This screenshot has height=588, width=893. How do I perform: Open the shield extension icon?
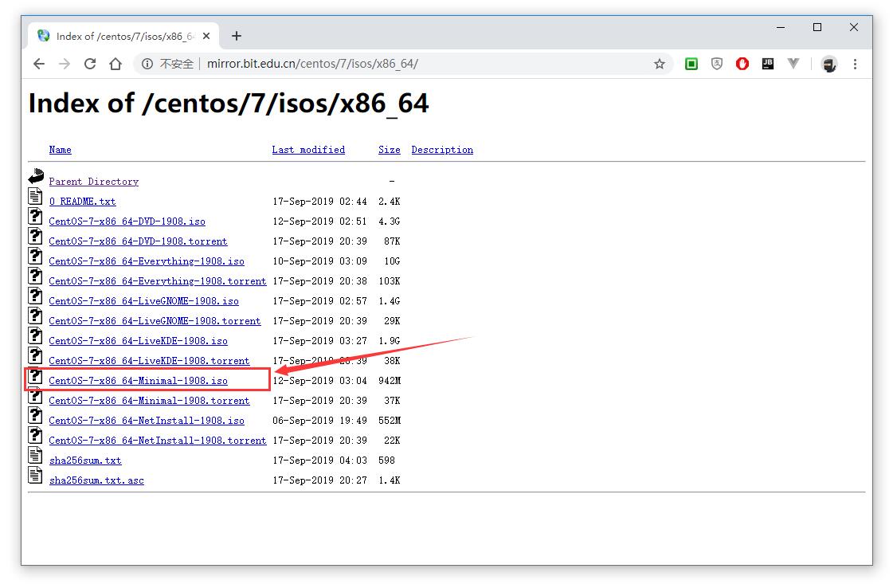[717, 64]
